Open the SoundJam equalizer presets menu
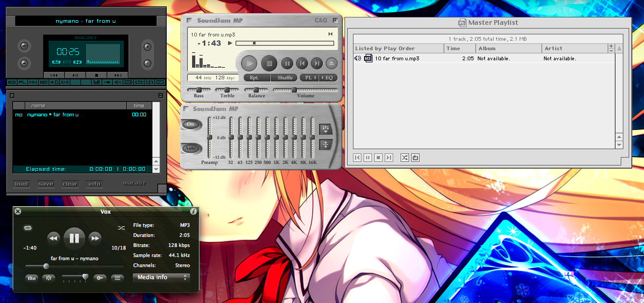 coord(325,129)
